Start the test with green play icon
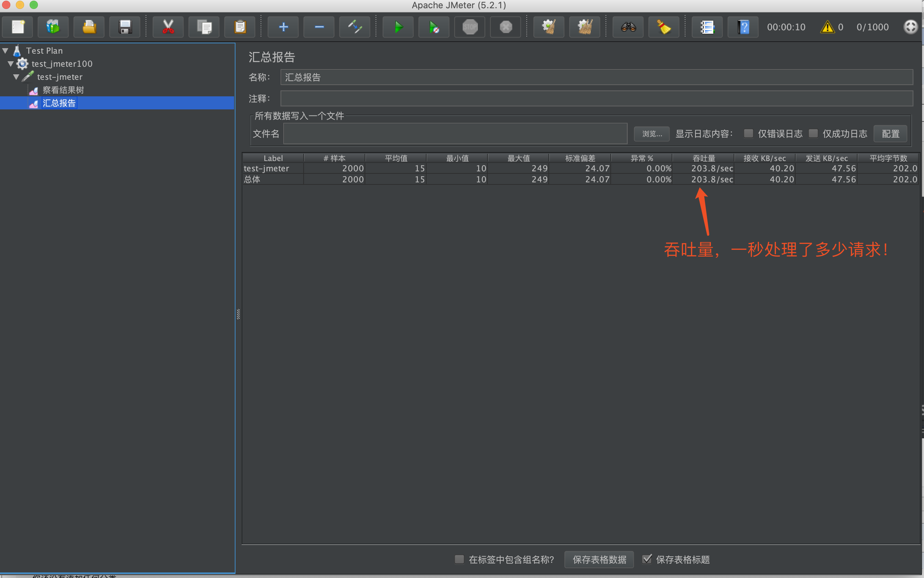The width and height of the screenshot is (924, 578). click(x=399, y=27)
